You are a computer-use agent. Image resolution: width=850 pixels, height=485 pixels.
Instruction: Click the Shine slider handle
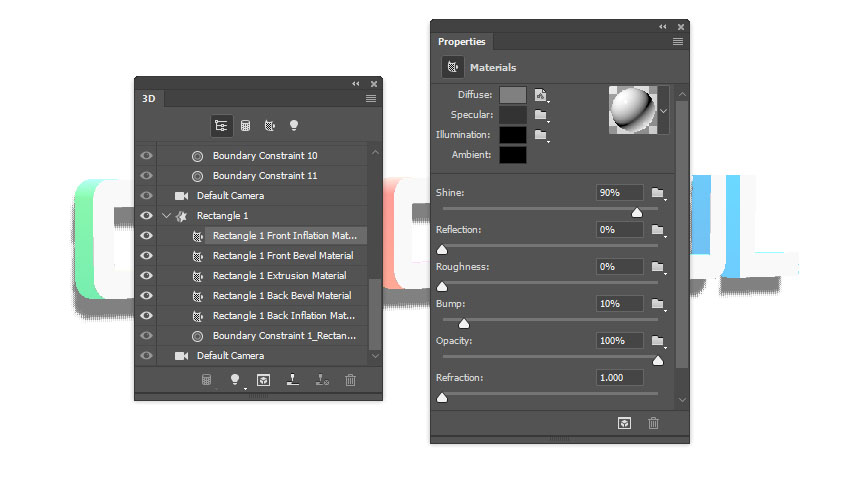coord(637,212)
